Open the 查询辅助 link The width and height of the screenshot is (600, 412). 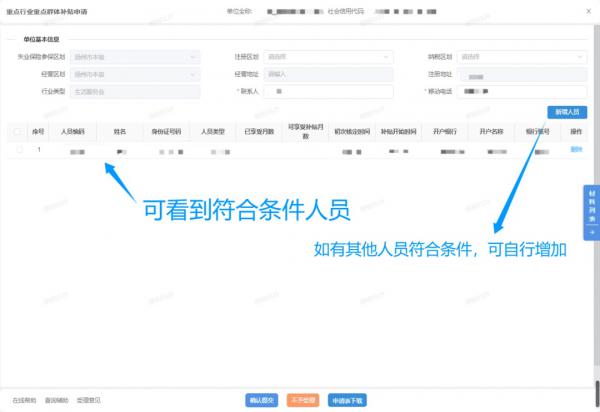point(57,400)
